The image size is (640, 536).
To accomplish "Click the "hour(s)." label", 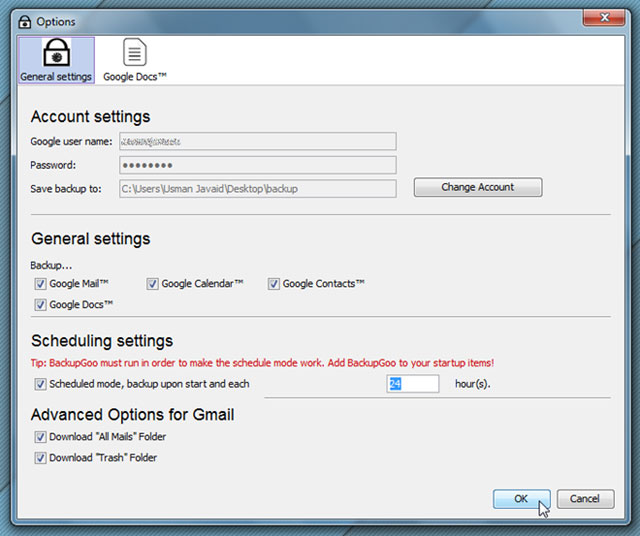I will tap(473, 384).
